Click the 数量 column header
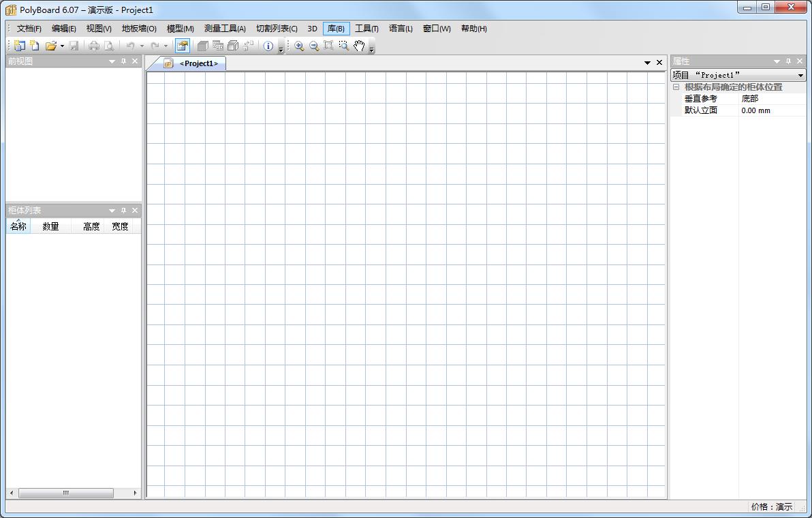 coord(50,226)
